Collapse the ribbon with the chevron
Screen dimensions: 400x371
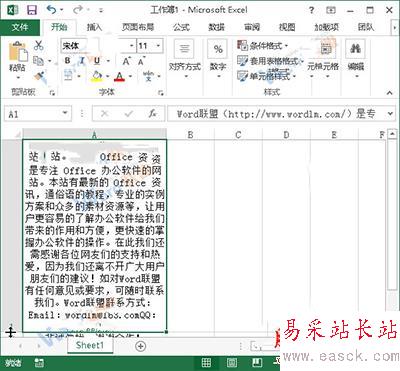pyautogui.click(x=390, y=93)
